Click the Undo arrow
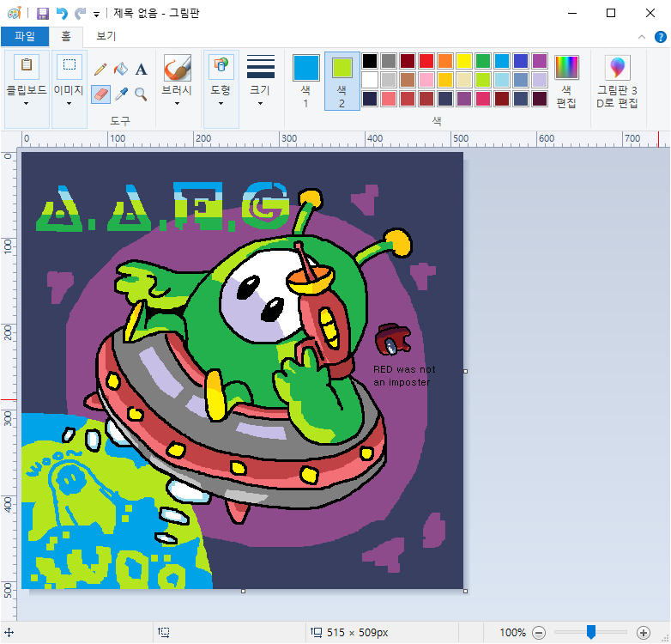This screenshot has height=644, width=671. click(62, 14)
